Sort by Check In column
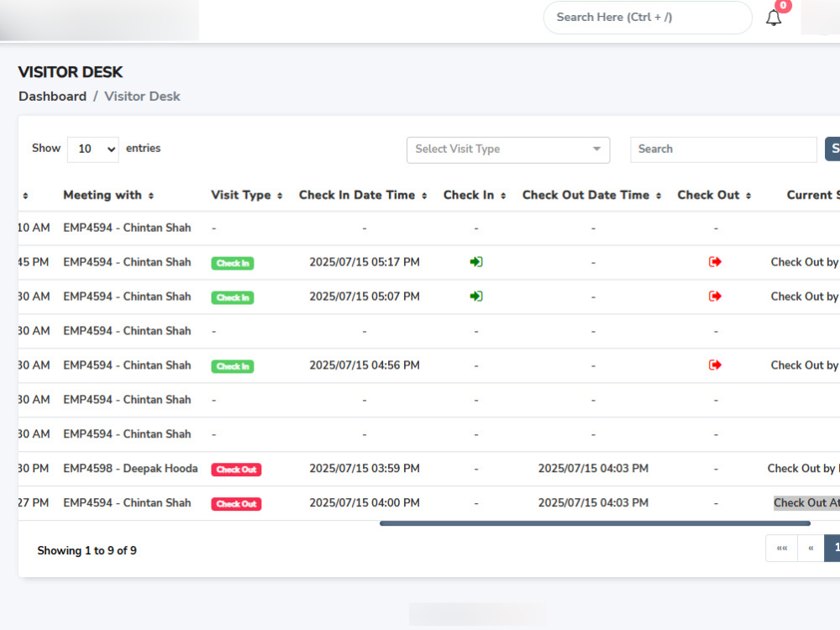The image size is (840, 630). 503,196
